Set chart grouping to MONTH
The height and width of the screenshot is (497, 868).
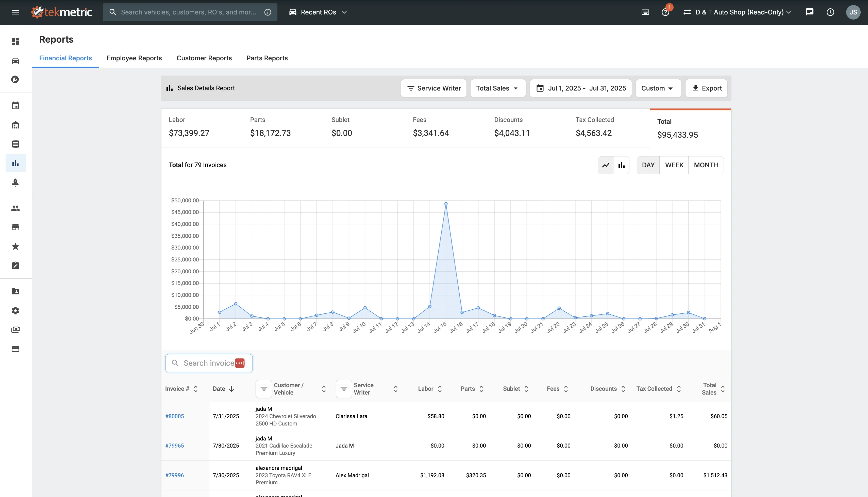coord(706,165)
